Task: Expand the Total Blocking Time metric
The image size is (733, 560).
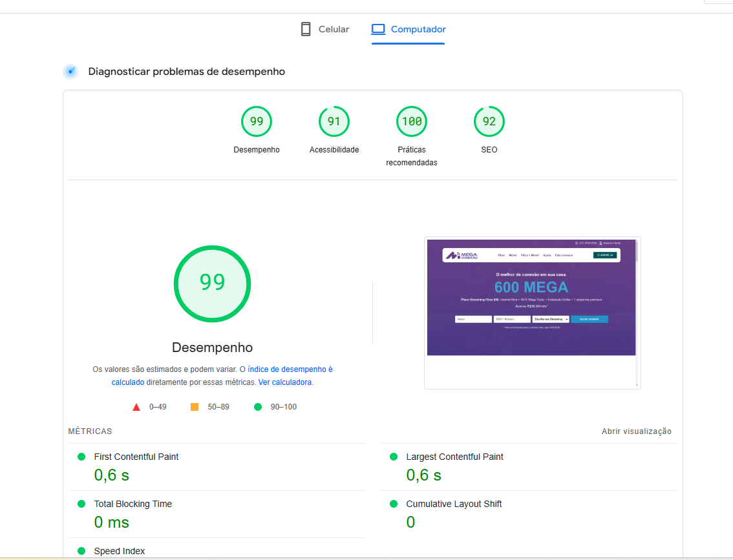Action: tap(133, 504)
